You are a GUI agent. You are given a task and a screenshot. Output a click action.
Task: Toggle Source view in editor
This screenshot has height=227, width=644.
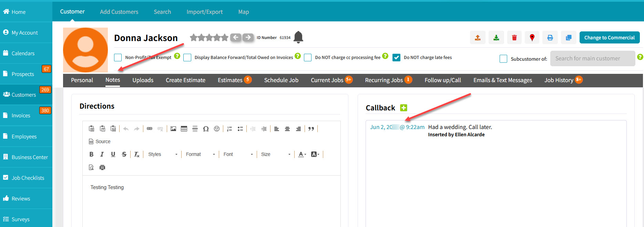pyautogui.click(x=100, y=141)
